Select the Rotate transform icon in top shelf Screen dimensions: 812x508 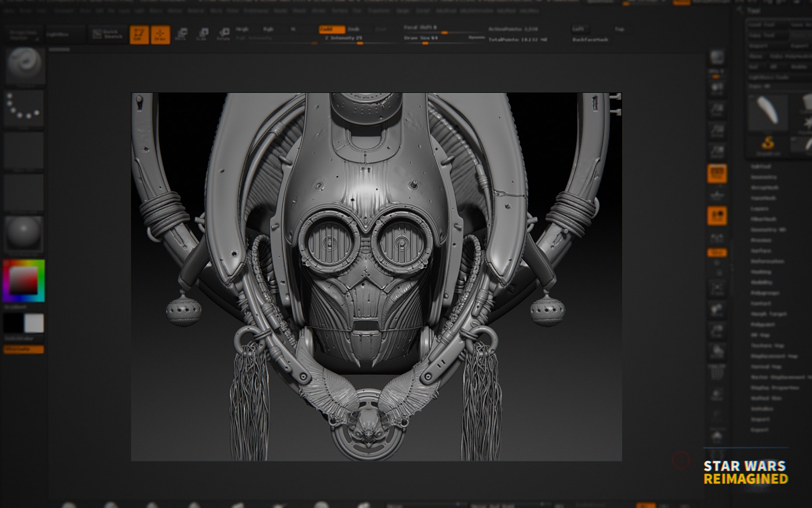coord(223,34)
